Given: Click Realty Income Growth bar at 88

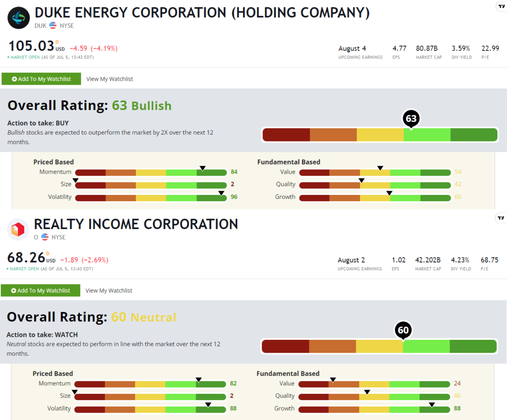Looking at the screenshot, I should 374,409.
